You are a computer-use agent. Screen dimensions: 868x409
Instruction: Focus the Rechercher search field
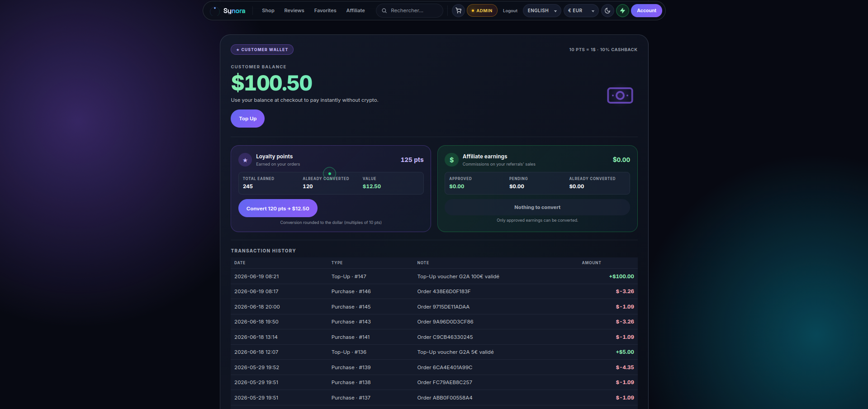click(x=409, y=10)
